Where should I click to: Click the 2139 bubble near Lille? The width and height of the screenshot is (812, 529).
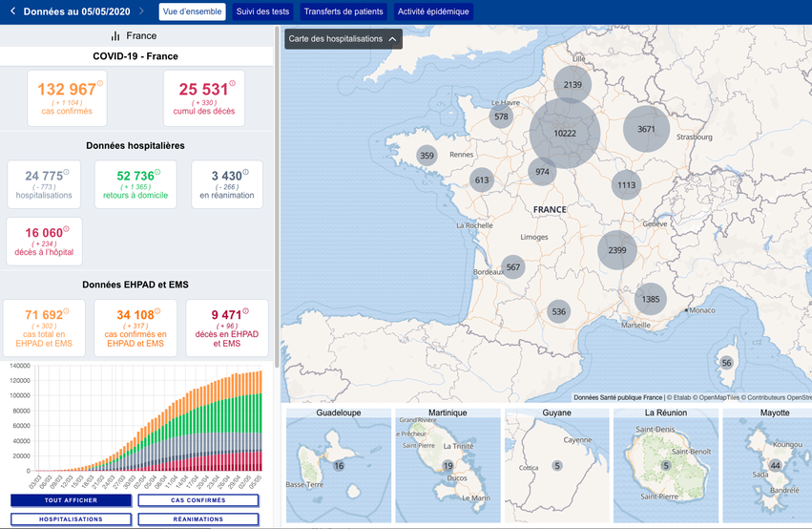(x=573, y=84)
